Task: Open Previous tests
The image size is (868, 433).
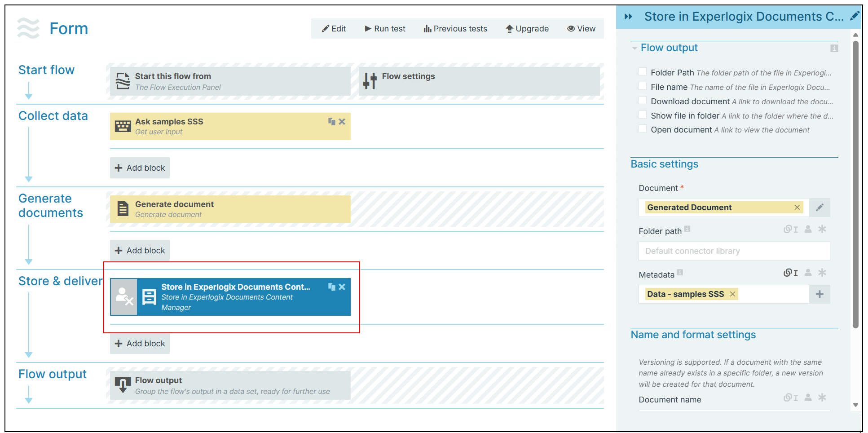Action: pos(455,29)
